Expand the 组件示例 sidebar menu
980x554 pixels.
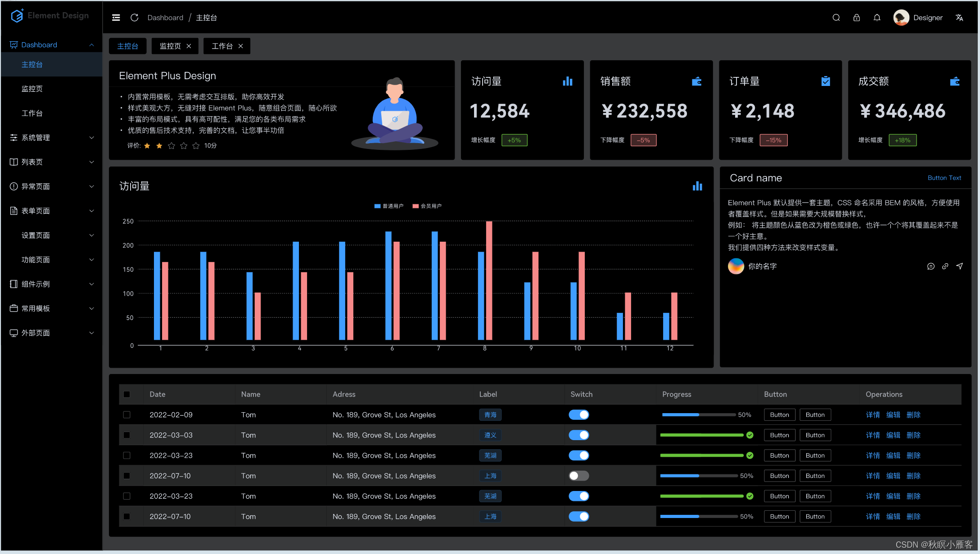point(51,284)
